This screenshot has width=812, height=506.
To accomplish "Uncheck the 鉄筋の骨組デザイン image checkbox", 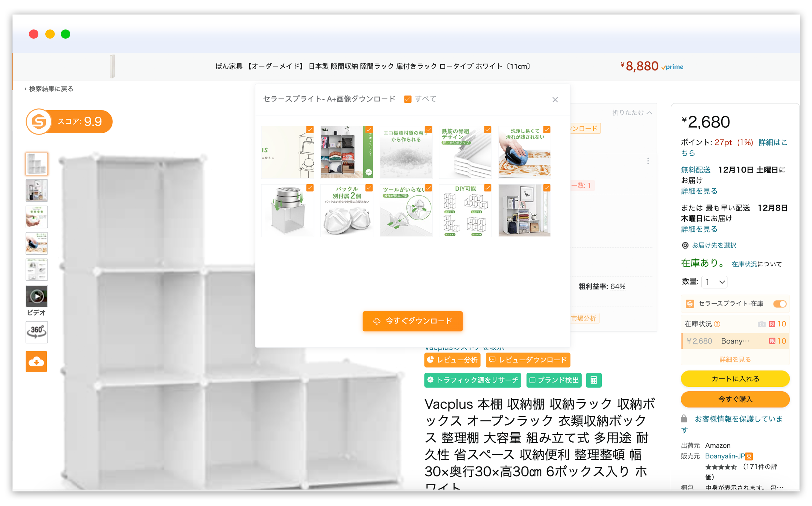I will click(488, 130).
